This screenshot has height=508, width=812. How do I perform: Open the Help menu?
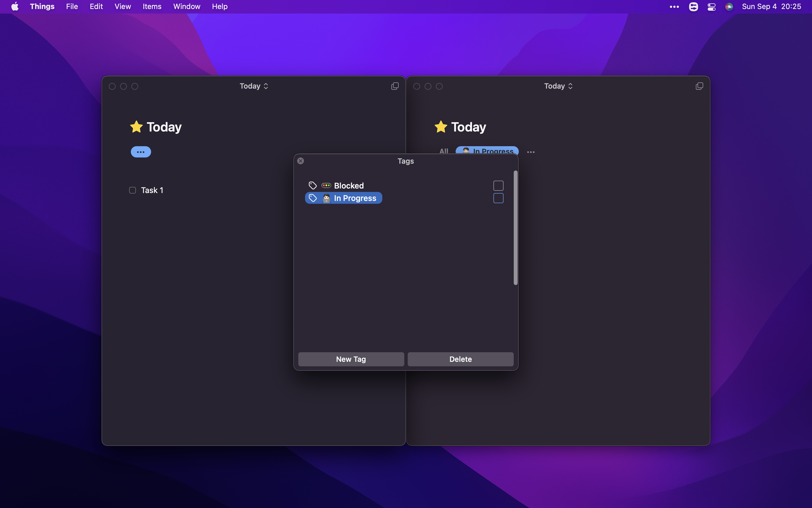tap(220, 6)
